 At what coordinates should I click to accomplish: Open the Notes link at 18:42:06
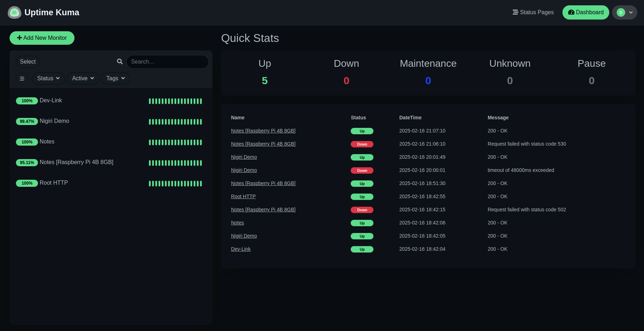tap(238, 223)
